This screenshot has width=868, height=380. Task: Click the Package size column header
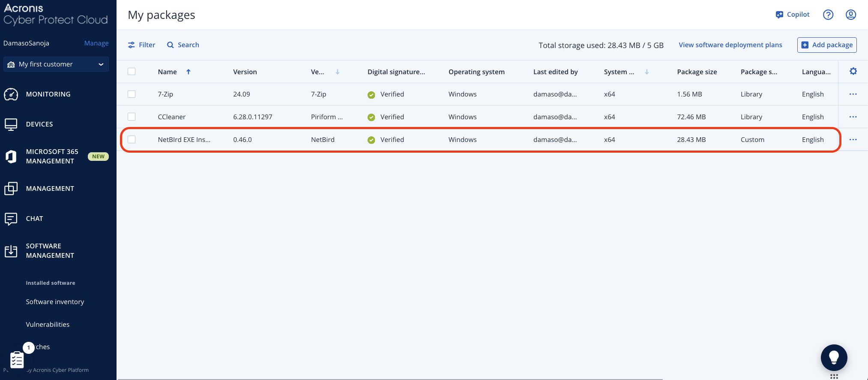pos(697,72)
